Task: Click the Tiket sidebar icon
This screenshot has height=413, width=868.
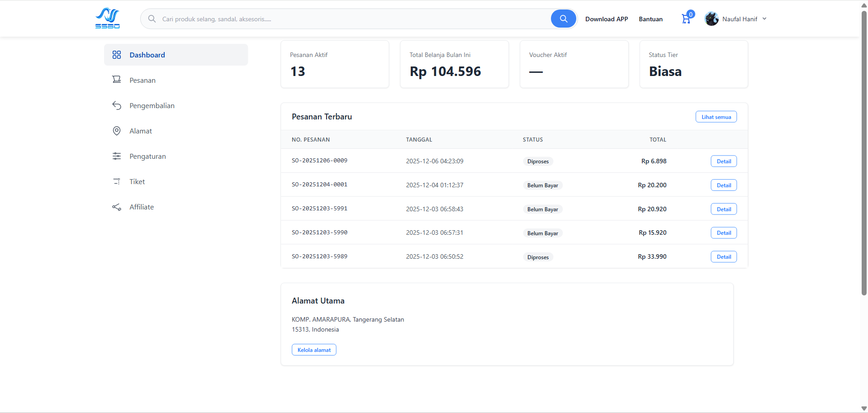Action: click(117, 181)
